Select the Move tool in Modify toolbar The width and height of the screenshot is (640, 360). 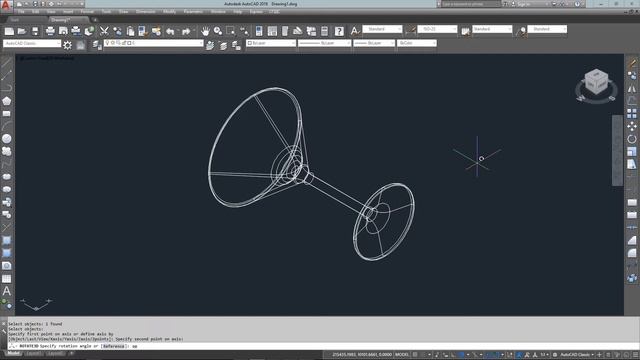[631, 127]
